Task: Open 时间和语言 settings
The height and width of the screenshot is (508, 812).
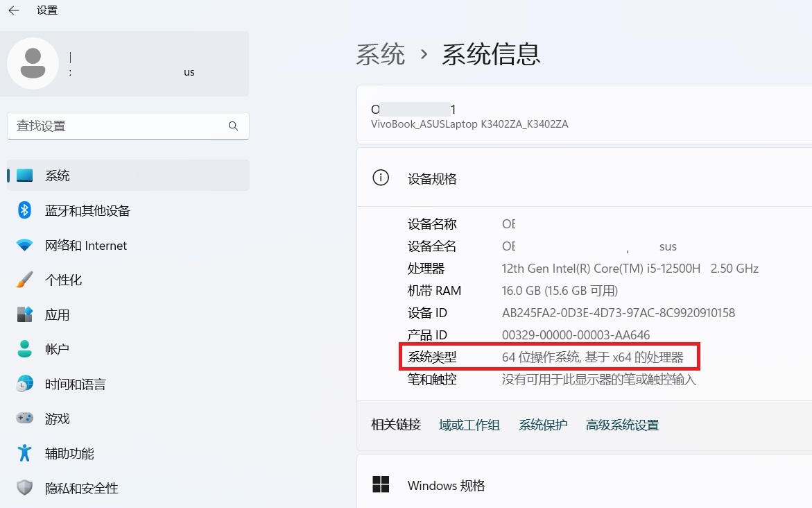Action: pos(128,384)
